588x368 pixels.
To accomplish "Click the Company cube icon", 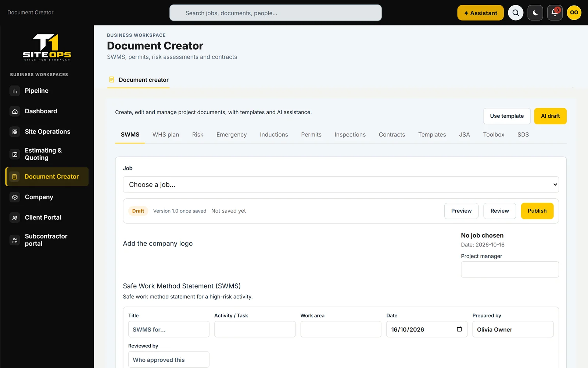I will (x=15, y=197).
